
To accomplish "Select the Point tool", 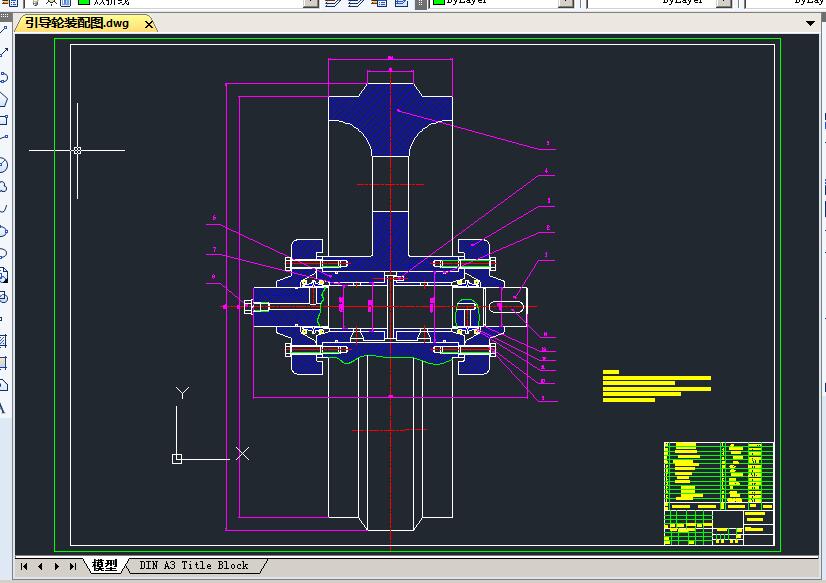I will pos(2,319).
